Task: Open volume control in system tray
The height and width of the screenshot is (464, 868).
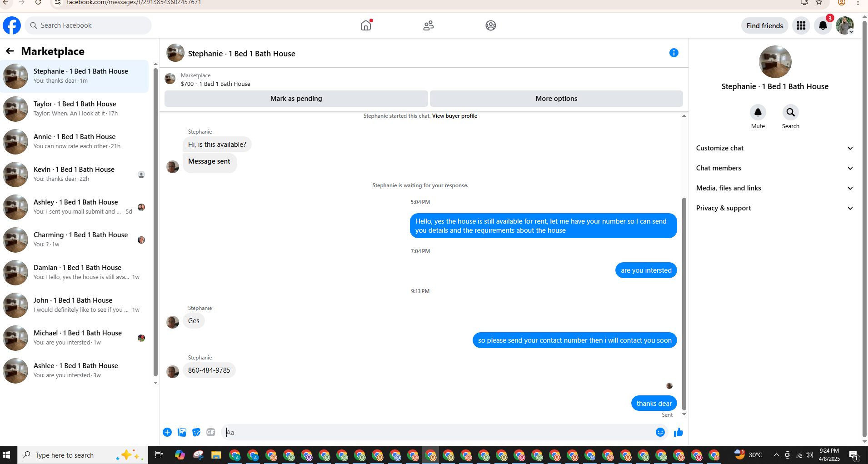Action: click(x=809, y=455)
